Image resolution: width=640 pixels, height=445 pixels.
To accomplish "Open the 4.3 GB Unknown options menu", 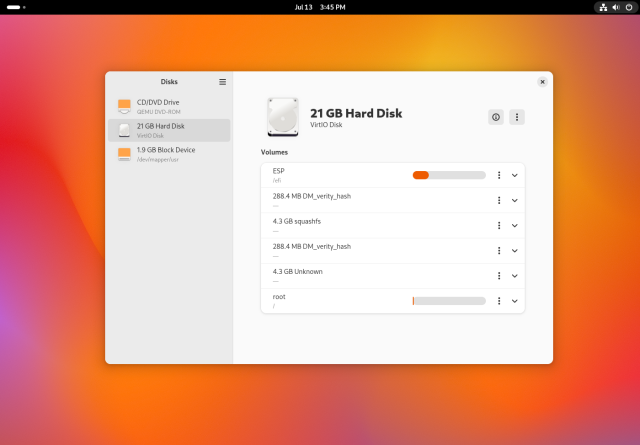I will (499, 275).
